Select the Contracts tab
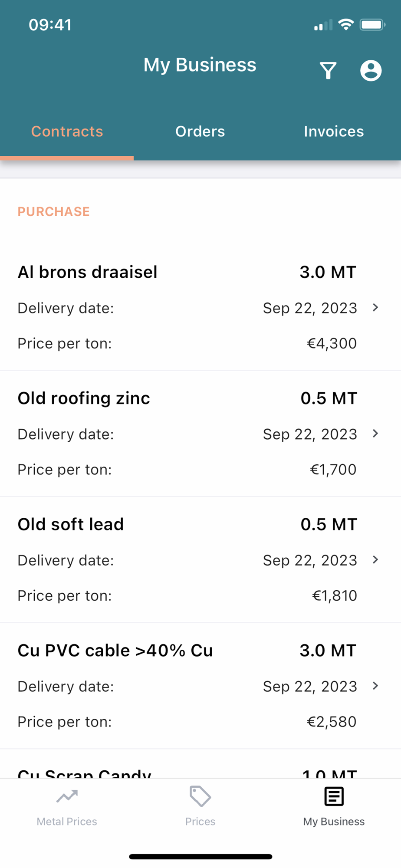Image resolution: width=401 pixels, height=868 pixels. coord(67,132)
